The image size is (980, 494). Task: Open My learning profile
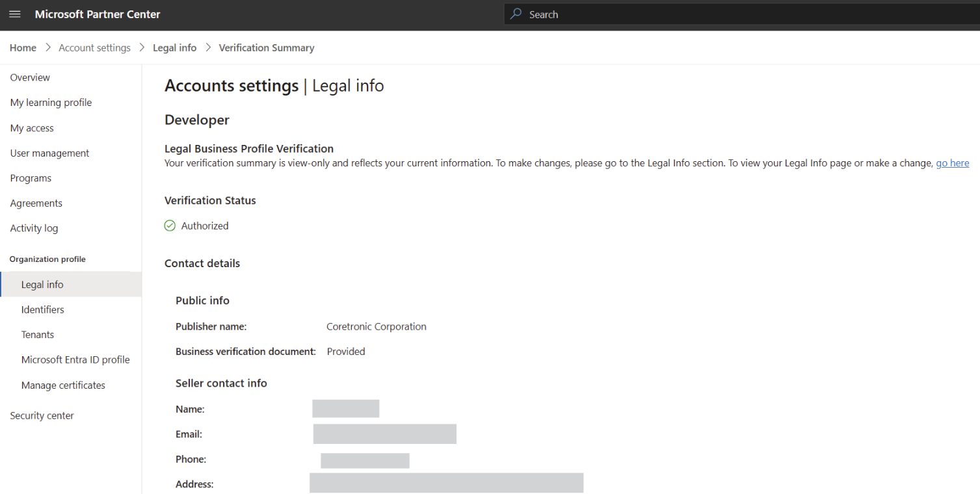(51, 103)
